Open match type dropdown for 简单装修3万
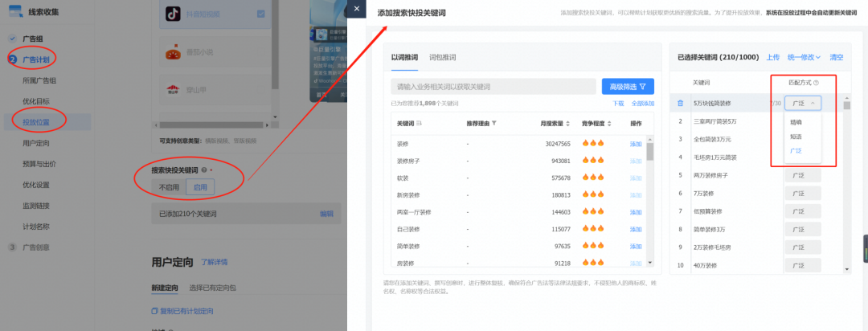Image resolution: width=868 pixels, height=331 pixels. (803, 229)
